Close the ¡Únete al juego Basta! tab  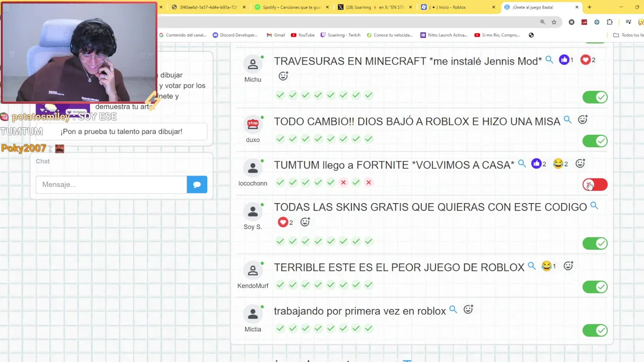pyautogui.click(x=577, y=7)
